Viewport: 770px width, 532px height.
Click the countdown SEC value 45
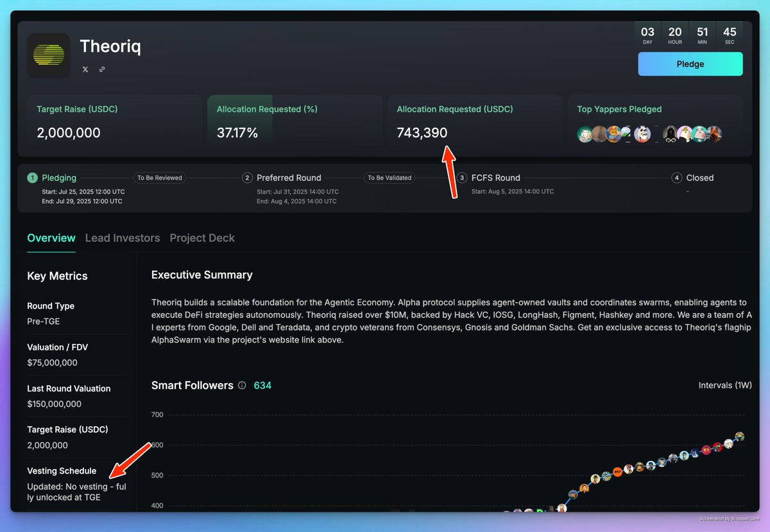(730, 32)
